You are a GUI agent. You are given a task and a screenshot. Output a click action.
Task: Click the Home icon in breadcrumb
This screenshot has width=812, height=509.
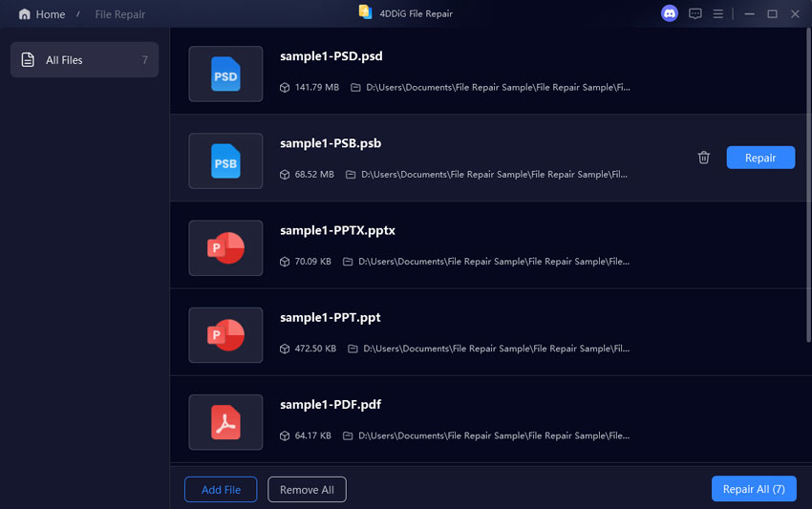25,14
